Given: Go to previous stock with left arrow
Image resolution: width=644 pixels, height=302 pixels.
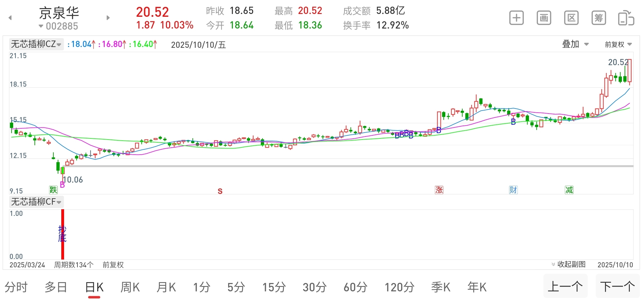Looking at the screenshot, I should [x=10, y=18].
